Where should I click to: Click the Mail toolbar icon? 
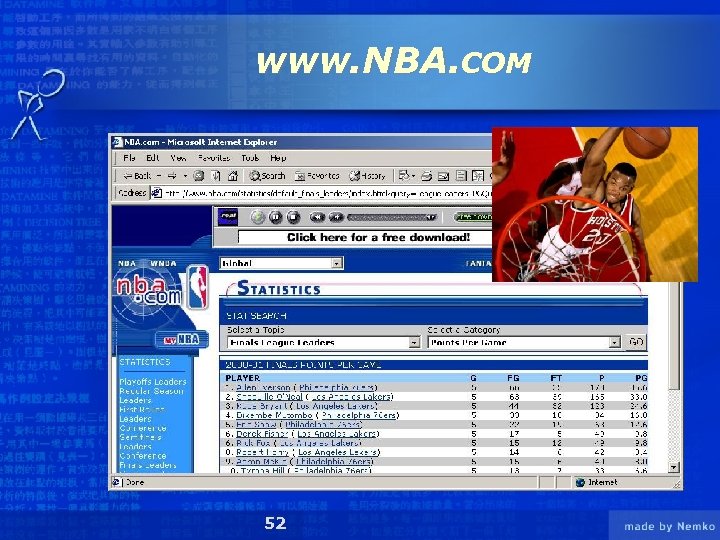[404, 175]
